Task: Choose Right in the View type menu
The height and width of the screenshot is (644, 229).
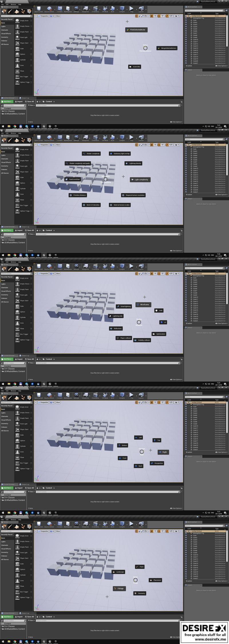Action: tap(163, 452)
